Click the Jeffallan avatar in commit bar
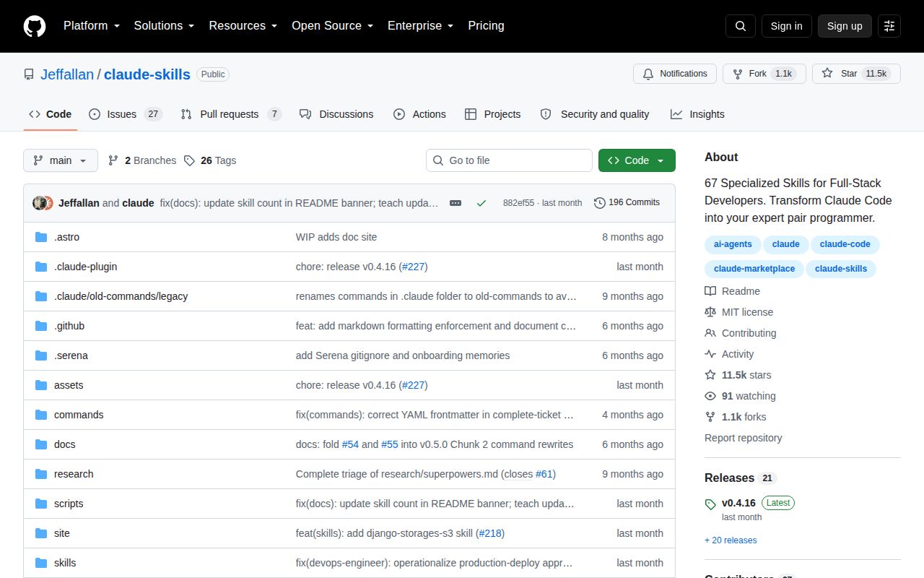Image resolution: width=924 pixels, height=578 pixels. coord(40,203)
